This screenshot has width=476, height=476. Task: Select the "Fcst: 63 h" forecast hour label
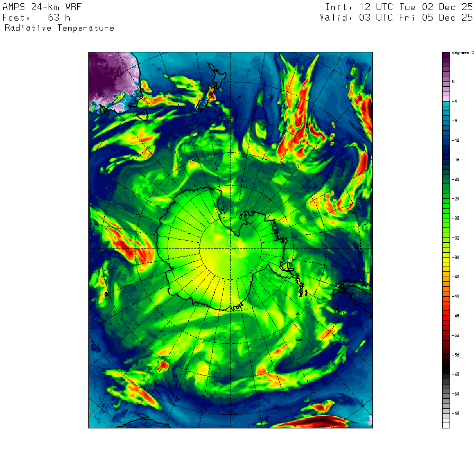point(33,17)
